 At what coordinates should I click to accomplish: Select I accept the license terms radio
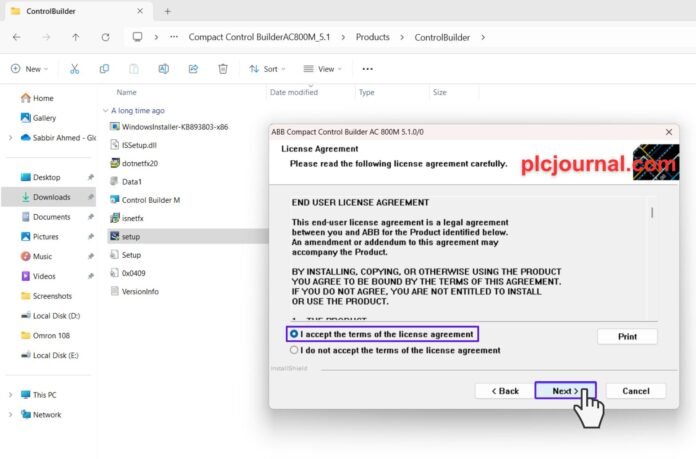(x=294, y=334)
